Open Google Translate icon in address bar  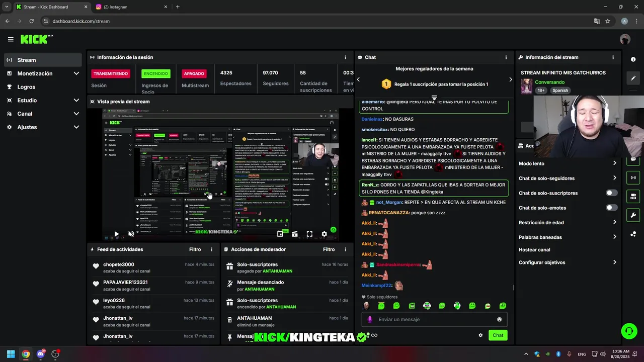click(597, 21)
